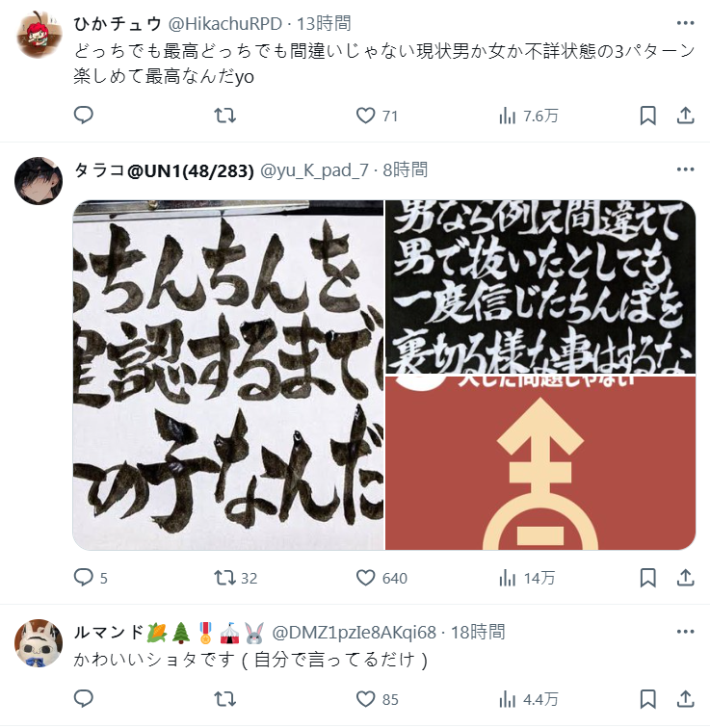Open more options for HikachuRPD tweet

(685, 23)
